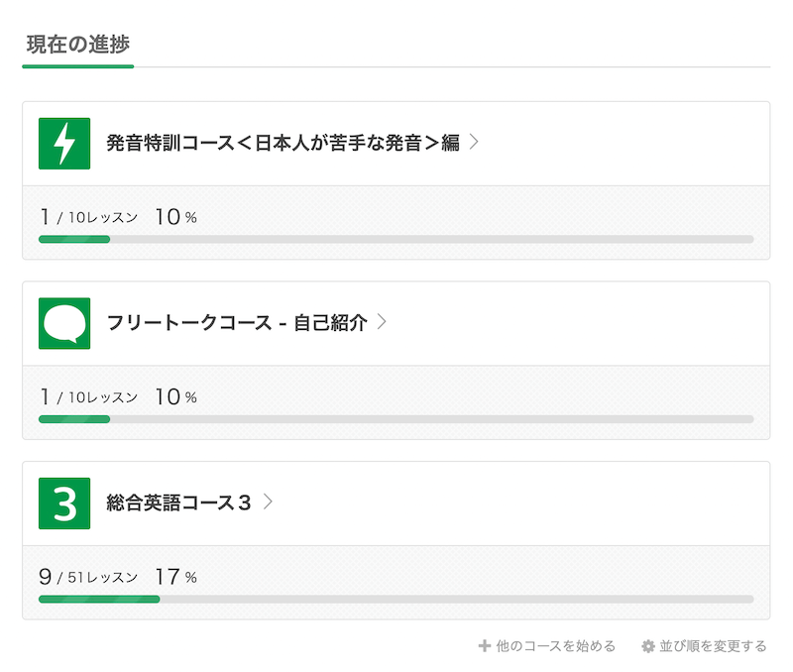Click 1 / 10レッスン text under フリートークコース

(88, 396)
